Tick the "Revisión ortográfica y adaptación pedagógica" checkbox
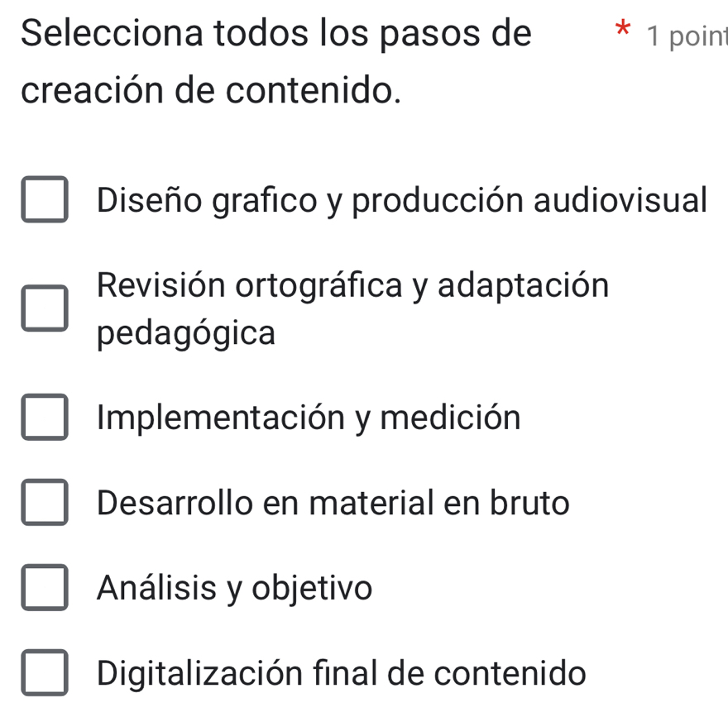Viewport: 728px width, 712px height. tap(45, 309)
